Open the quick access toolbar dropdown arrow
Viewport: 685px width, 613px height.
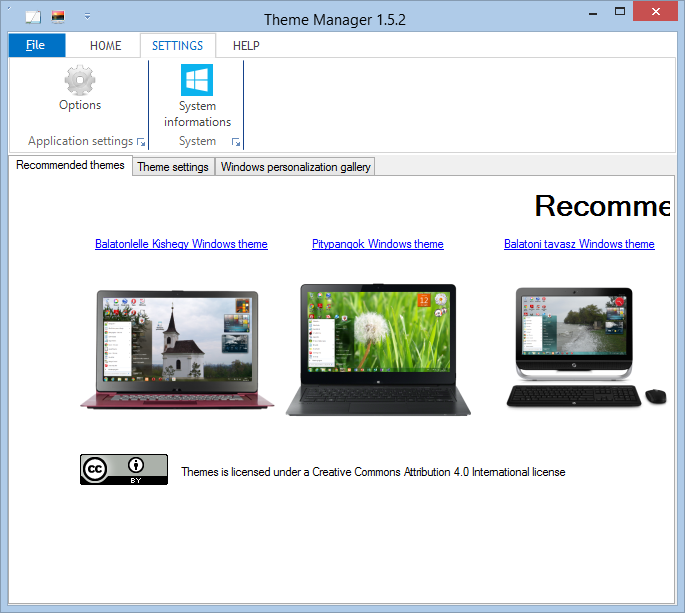click(87, 17)
